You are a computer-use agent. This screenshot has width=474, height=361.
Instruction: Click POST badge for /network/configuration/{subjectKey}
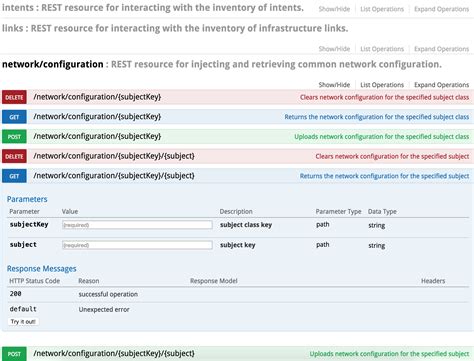tap(14, 137)
